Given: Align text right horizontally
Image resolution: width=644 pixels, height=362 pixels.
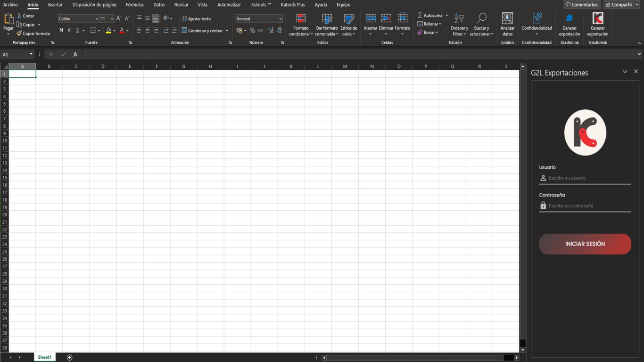Looking at the screenshot, I should pyautogui.click(x=156, y=30).
